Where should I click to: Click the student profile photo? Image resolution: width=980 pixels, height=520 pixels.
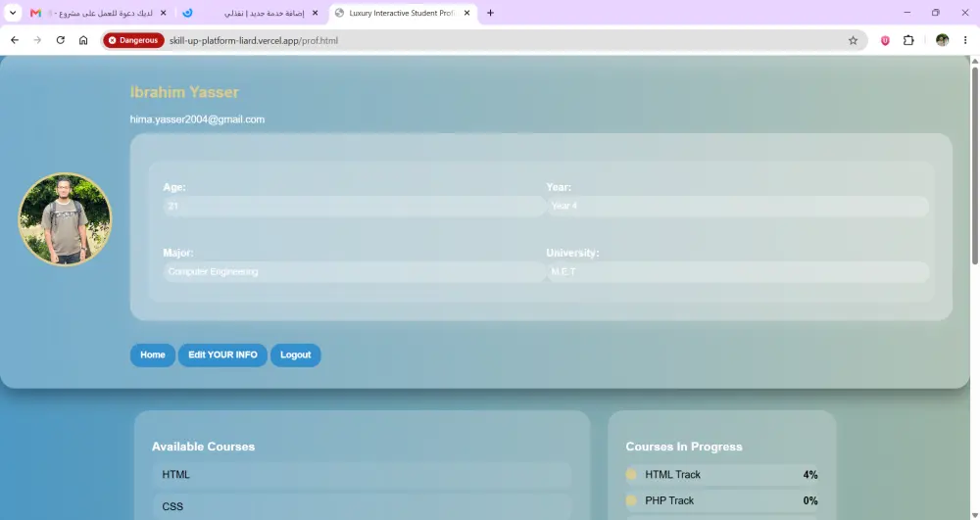(x=65, y=219)
